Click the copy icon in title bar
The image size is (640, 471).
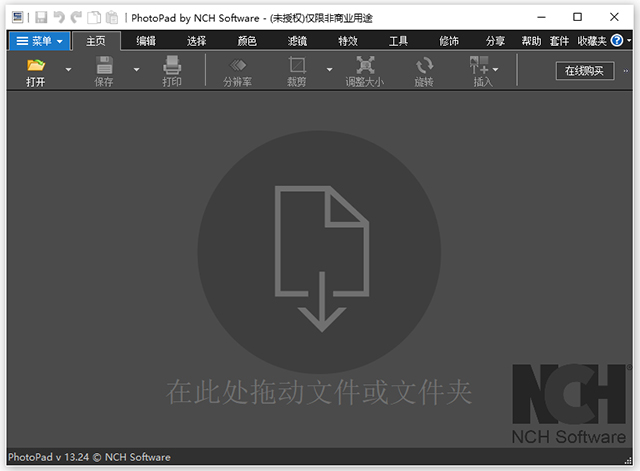[94, 17]
